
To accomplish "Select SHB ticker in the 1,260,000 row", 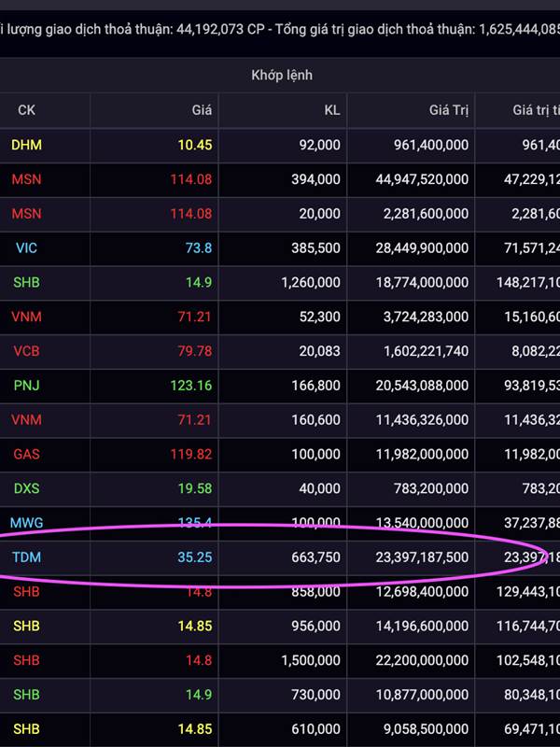I will [x=27, y=282].
